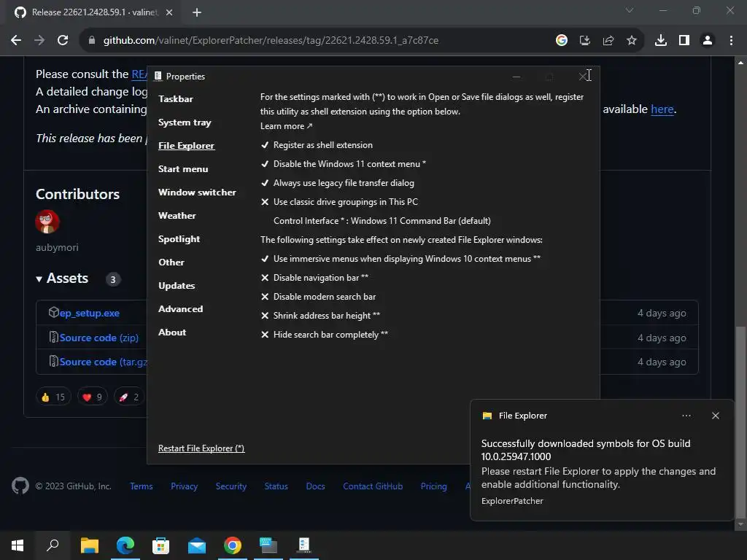Enable Hide search bar completely option
Viewport: 747px width, 560px height.
coord(325,335)
